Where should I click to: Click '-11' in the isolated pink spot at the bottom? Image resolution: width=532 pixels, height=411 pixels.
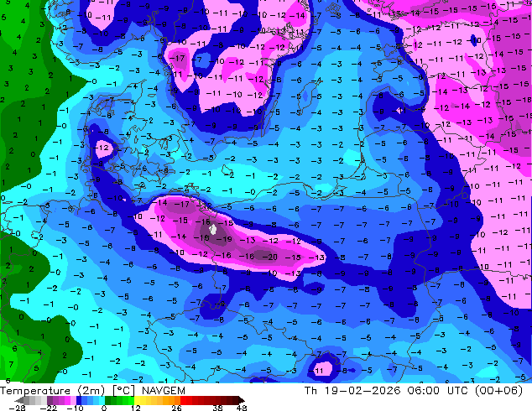pyautogui.click(x=317, y=371)
